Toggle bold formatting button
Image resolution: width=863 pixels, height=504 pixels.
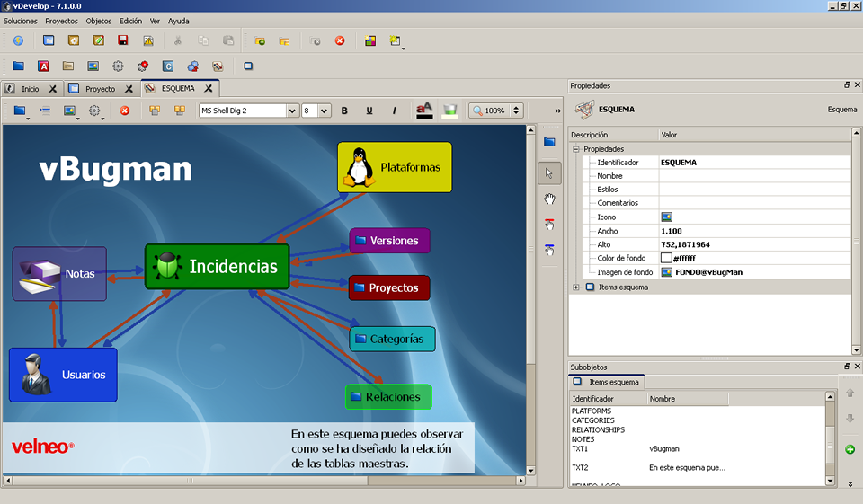point(344,111)
